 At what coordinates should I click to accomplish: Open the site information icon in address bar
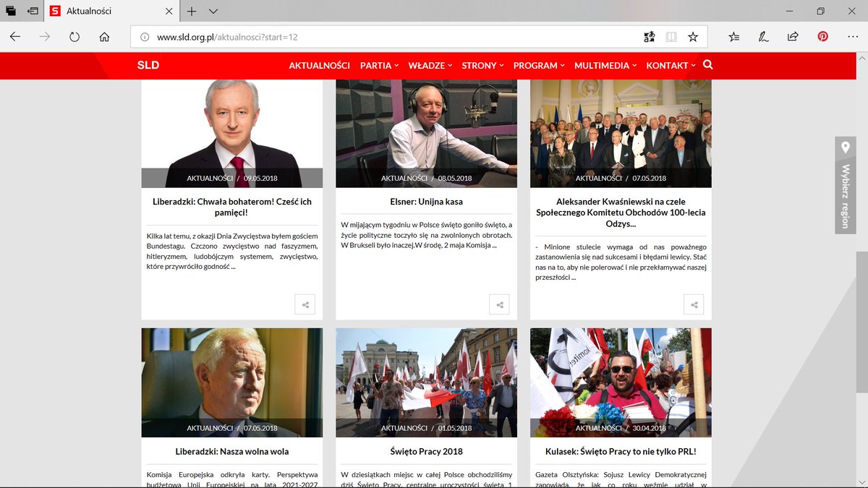[x=144, y=37]
